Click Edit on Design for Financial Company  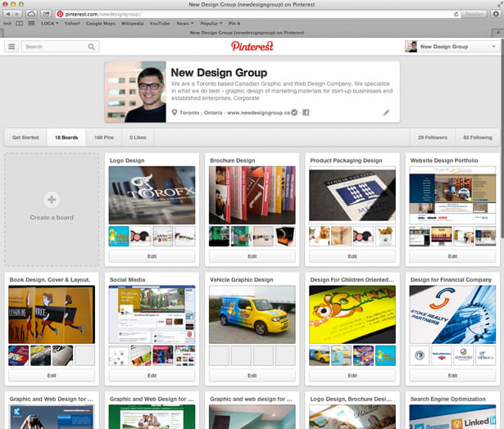tap(452, 375)
